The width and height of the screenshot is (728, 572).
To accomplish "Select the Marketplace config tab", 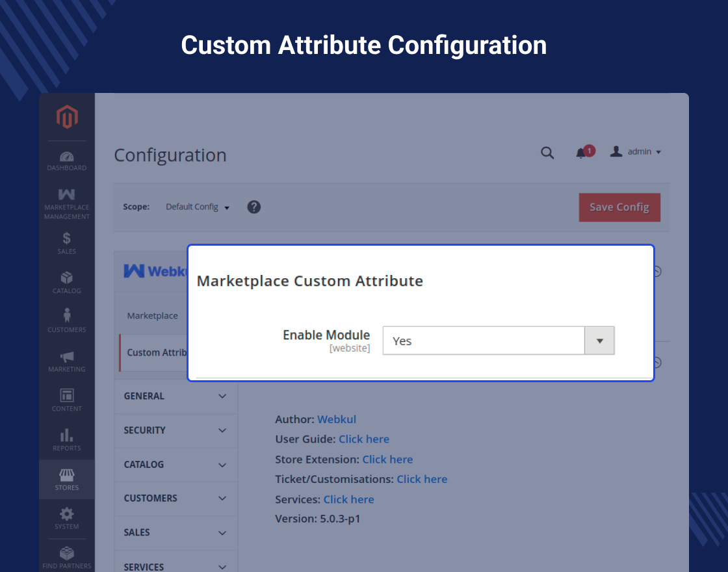I will click(152, 316).
